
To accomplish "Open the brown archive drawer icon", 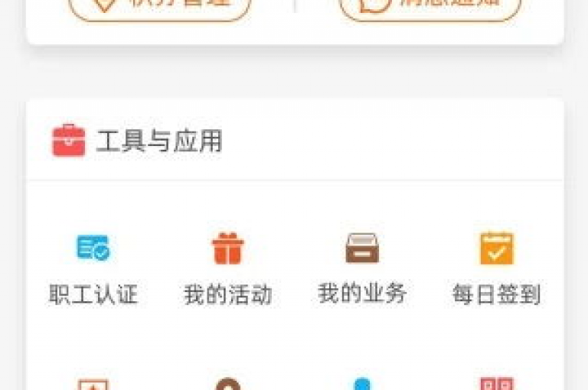I will (362, 248).
